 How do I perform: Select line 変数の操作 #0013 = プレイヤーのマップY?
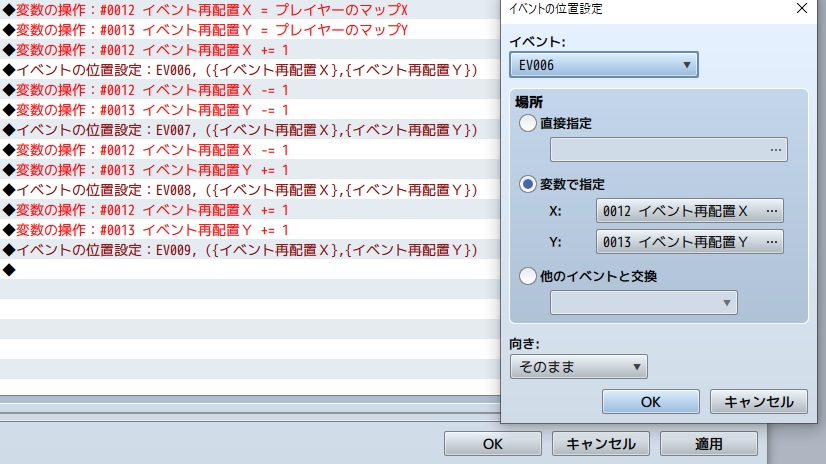coord(250,29)
